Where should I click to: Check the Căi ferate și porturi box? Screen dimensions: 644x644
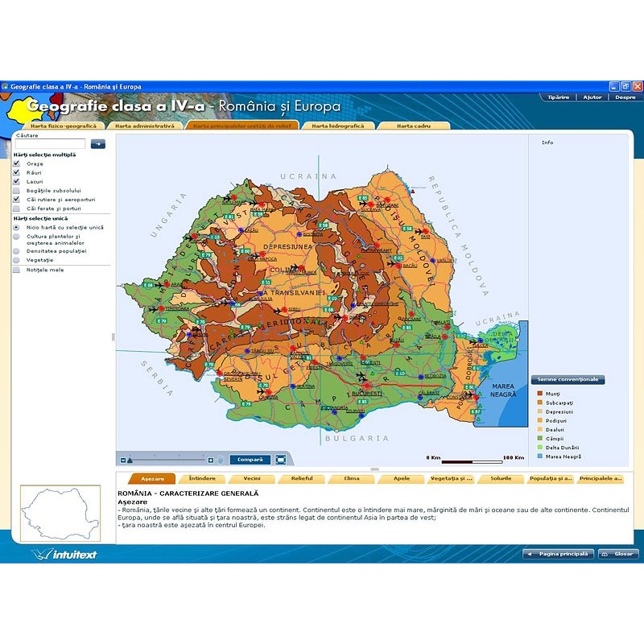coord(16,208)
